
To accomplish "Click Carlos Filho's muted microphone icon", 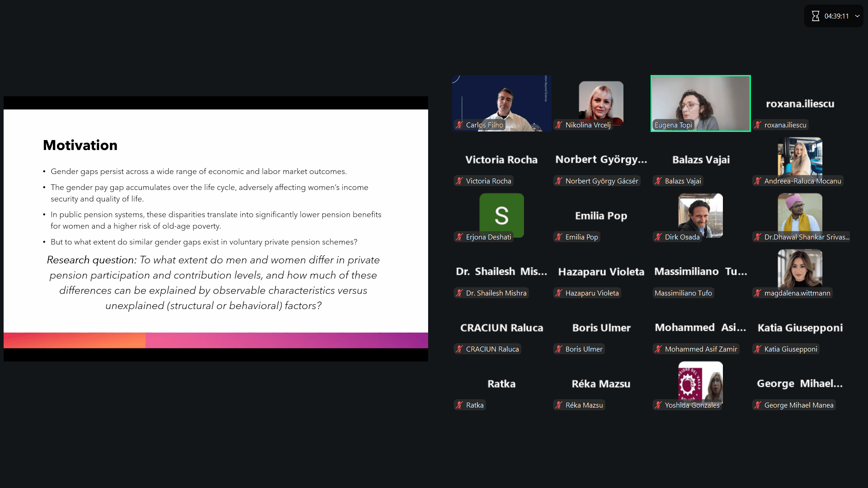I will (459, 125).
